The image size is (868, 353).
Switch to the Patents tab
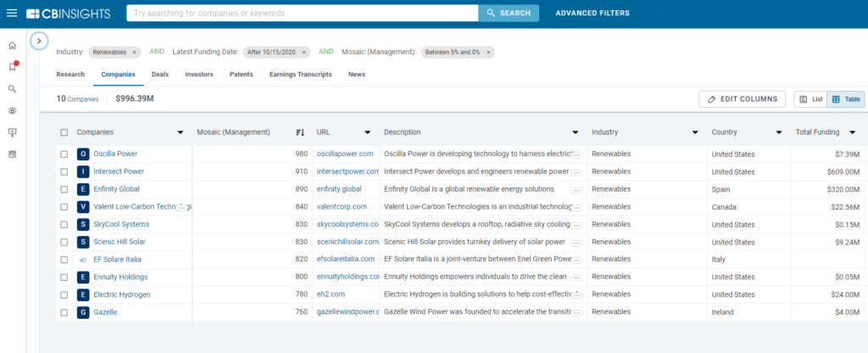pyautogui.click(x=242, y=75)
